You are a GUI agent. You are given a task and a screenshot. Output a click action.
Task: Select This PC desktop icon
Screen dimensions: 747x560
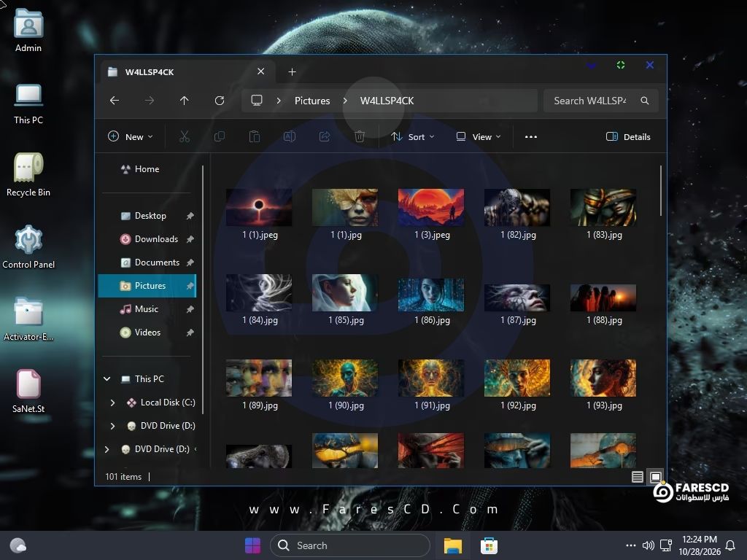click(x=28, y=103)
